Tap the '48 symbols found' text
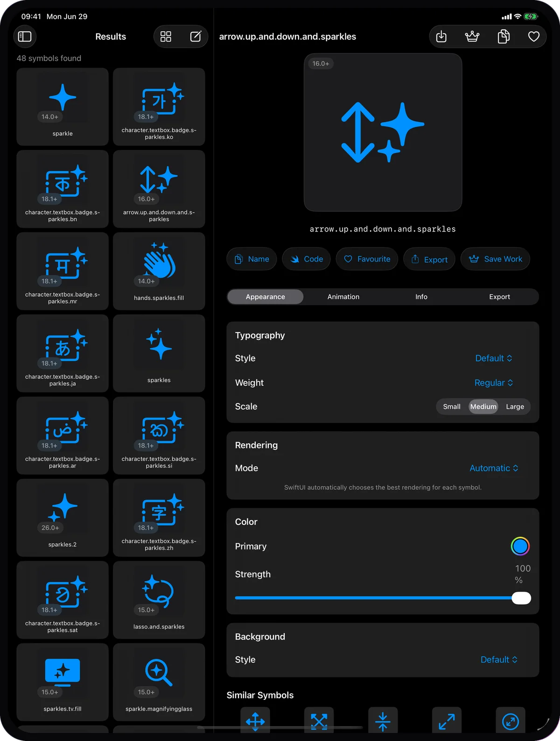Screen dimensions: 560x741 coord(49,58)
